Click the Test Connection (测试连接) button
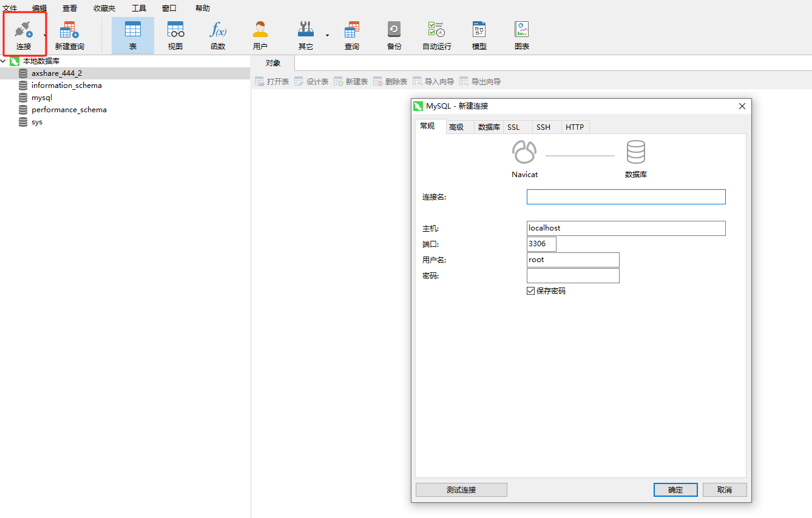Image resolution: width=812 pixels, height=518 pixels. point(461,490)
